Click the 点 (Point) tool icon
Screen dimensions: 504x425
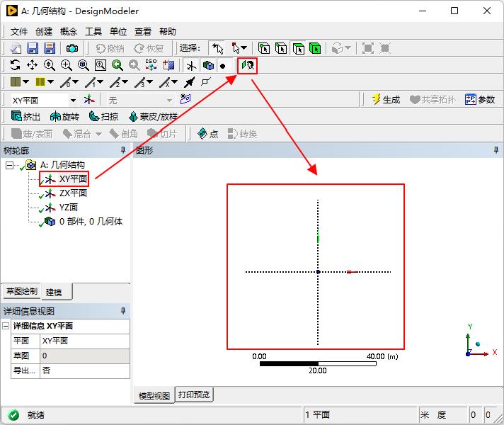click(207, 134)
